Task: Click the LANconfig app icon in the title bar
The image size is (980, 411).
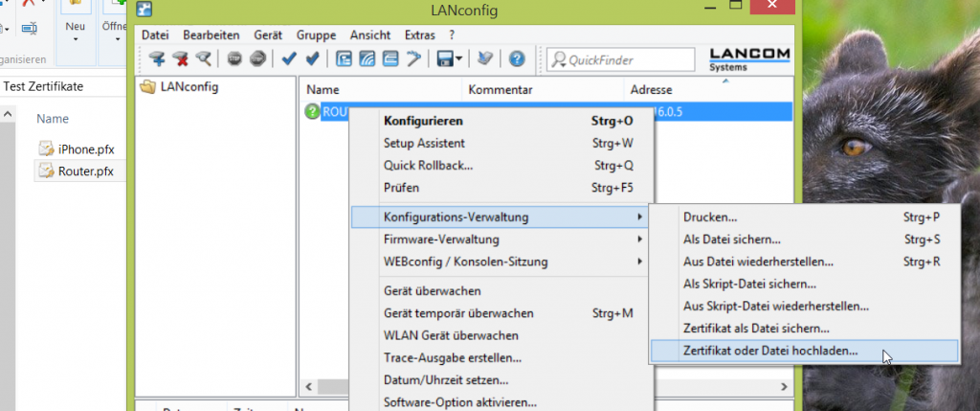Action: click(145, 9)
